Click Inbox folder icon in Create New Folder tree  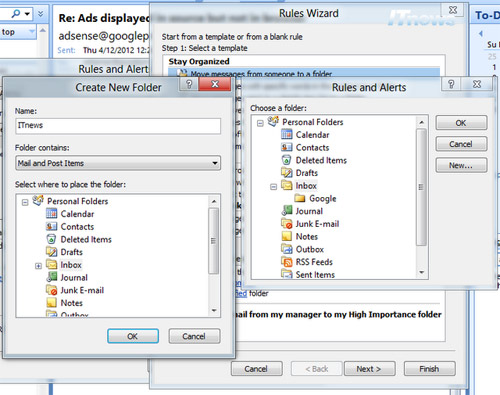click(51, 264)
